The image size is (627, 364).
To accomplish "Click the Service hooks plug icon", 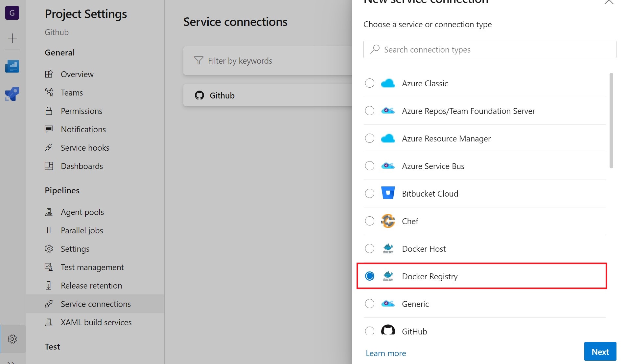I will pos(49,148).
